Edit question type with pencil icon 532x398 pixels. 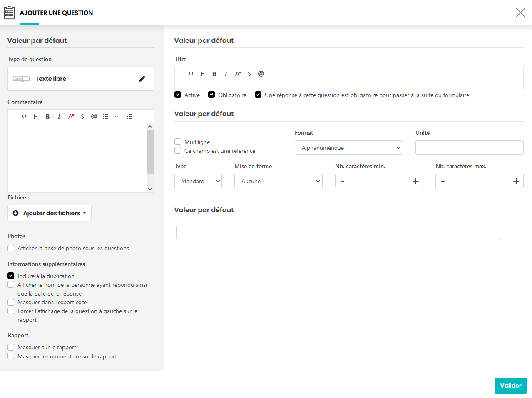point(142,79)
